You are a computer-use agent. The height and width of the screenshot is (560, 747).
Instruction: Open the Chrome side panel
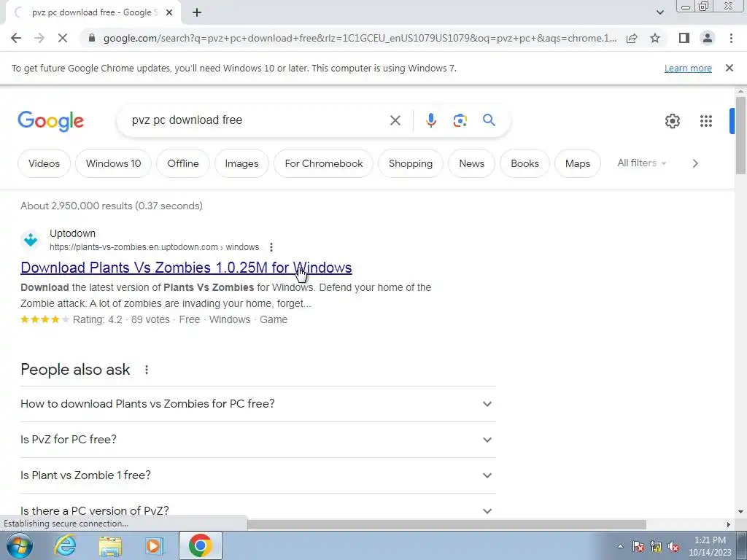click(684, 38)
